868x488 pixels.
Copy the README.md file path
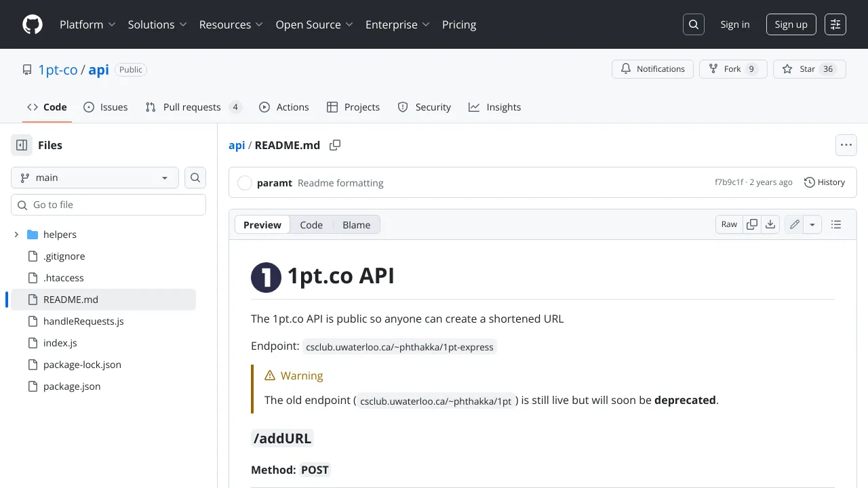tap(335, 145)
